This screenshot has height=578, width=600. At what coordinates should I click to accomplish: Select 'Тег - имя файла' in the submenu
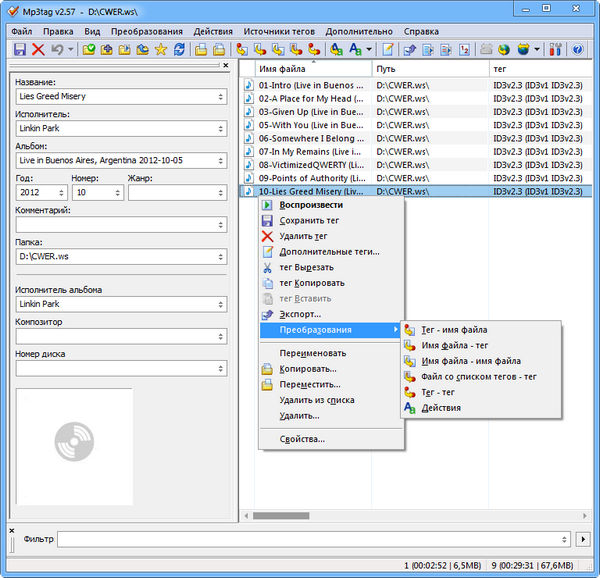click(454, 329)
